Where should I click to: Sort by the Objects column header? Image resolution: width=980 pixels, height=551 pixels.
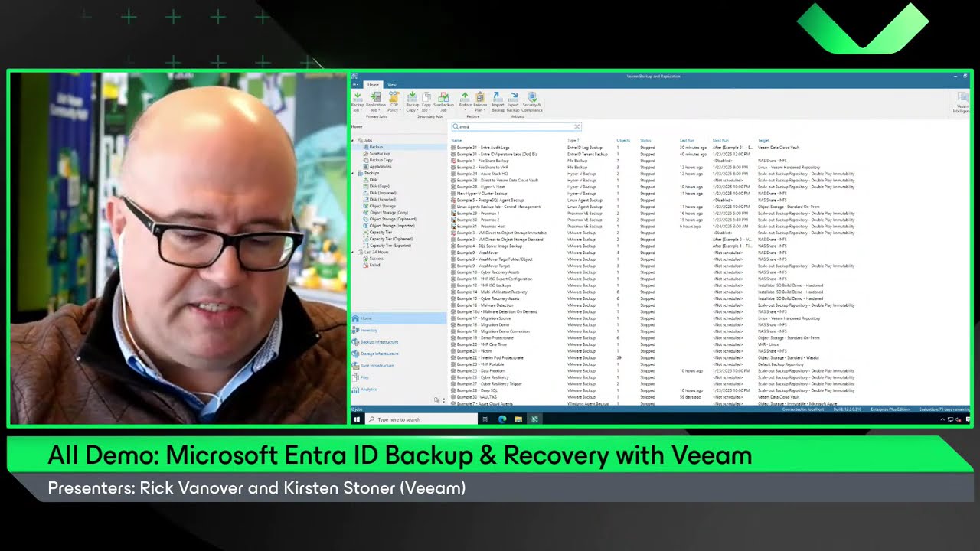pyautogui.click(x=623, y=141)
